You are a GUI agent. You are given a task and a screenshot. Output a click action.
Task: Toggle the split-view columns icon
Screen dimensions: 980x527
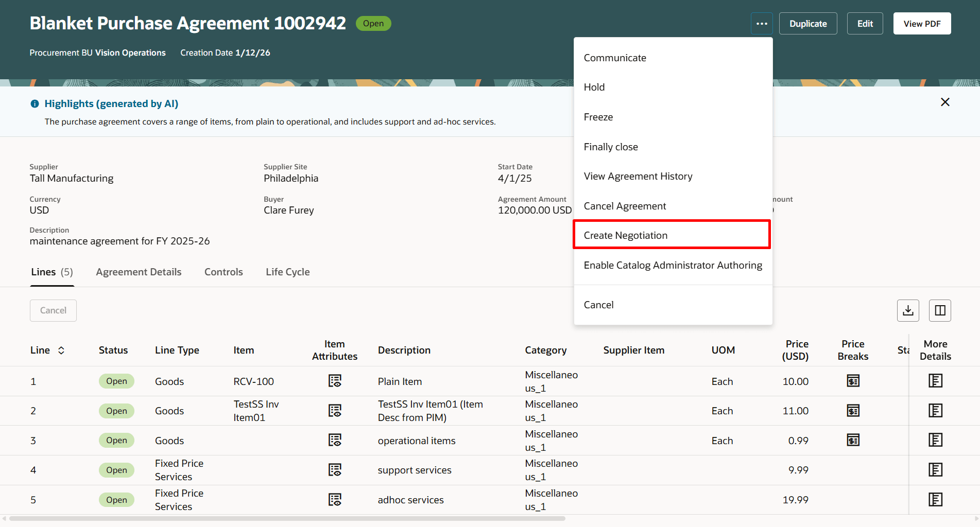[x=940, y=310]
